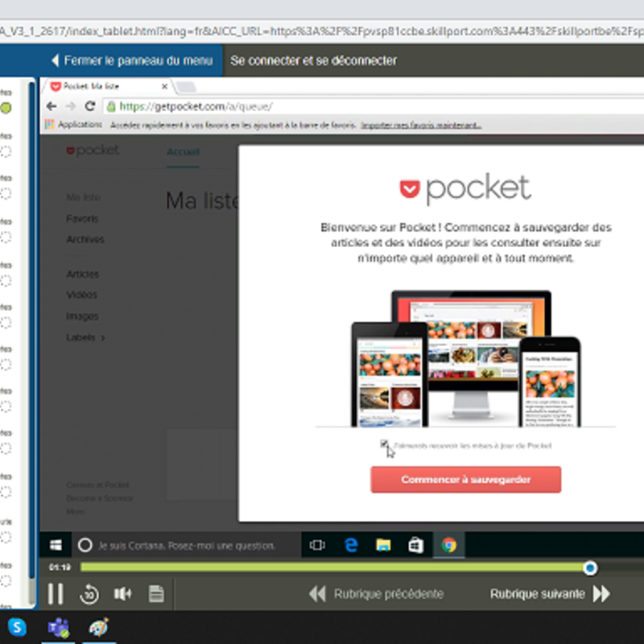Open Archives in Pocket sidebar
The width and height of the screenshot is (644, 644).
click(x=85, y=239)
